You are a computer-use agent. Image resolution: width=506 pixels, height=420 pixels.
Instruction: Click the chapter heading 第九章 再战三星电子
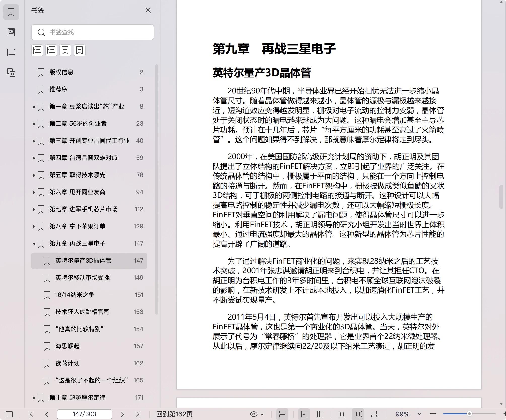(274, 49)
